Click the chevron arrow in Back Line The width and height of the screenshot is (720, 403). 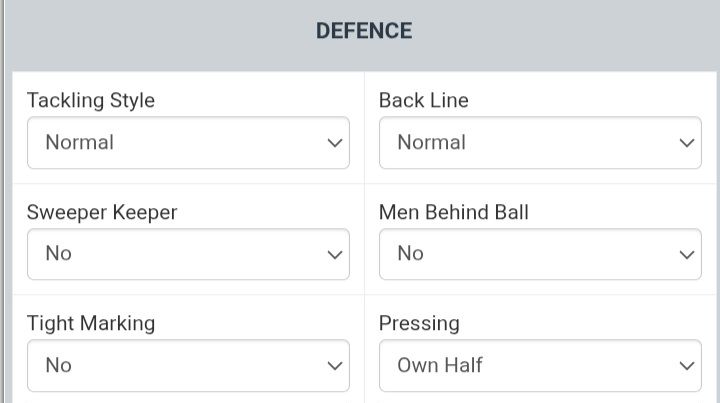click(687, 143)
